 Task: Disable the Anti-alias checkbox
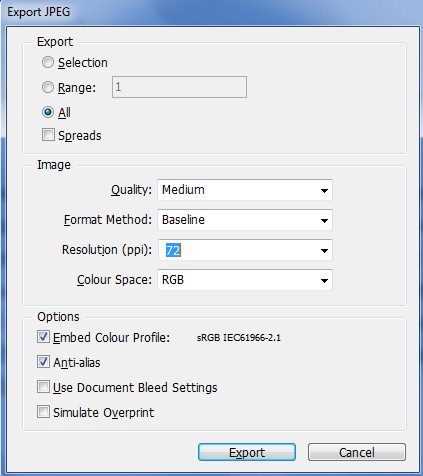pyautogui.click(x=43, y=362)
